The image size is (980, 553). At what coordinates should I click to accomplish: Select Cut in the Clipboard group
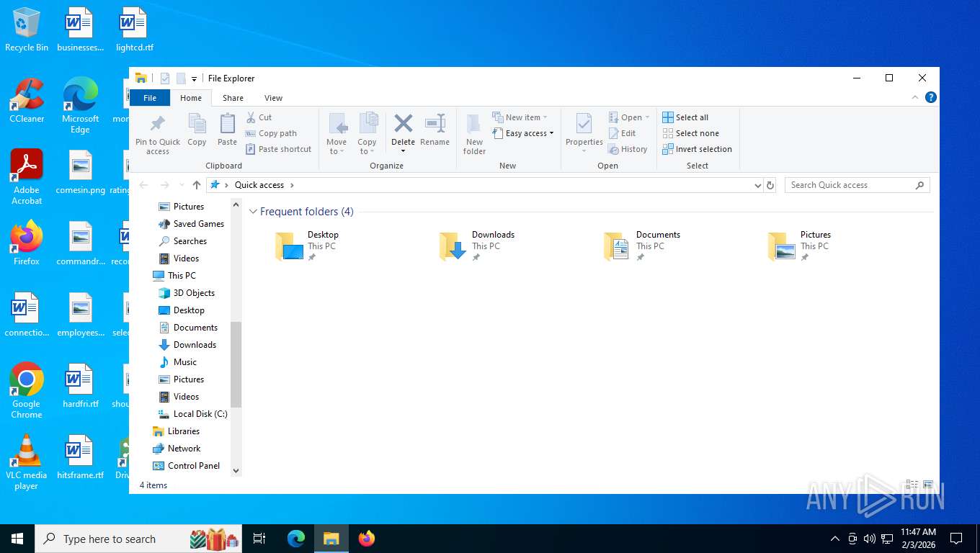(x=259, y=117)
